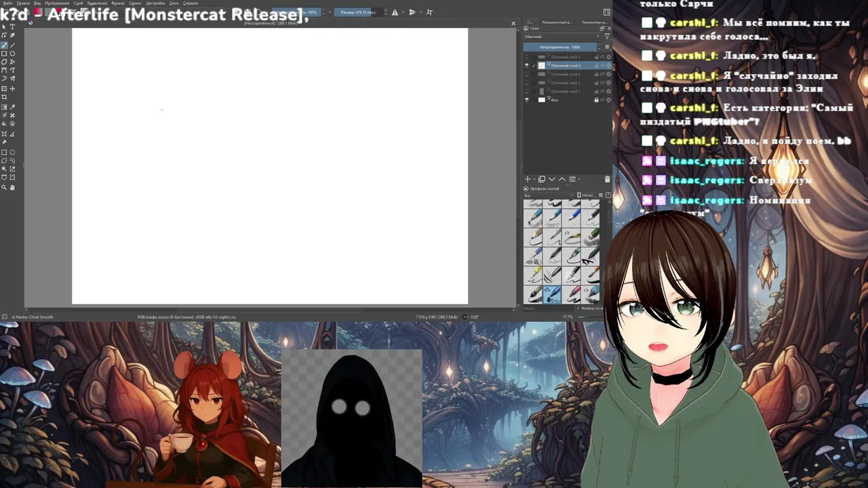Show the hidden Обычный слой 1
The image size is (868, 488).
pos(527,91)
